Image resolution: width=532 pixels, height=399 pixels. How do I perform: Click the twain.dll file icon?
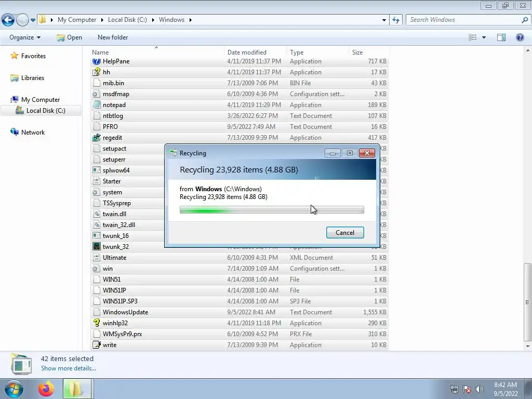click(96, 214)
